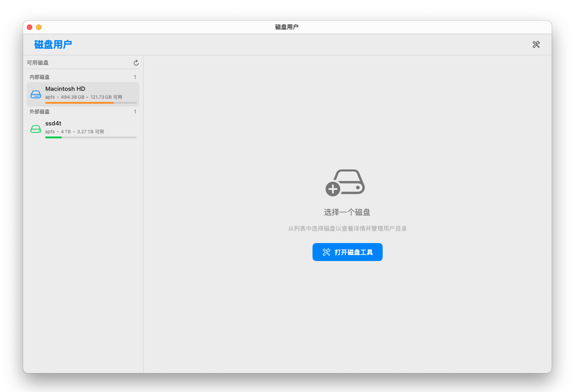Click the 可用磁盘 sidebar heading
577x392 pixels.
tap(38, 63)
